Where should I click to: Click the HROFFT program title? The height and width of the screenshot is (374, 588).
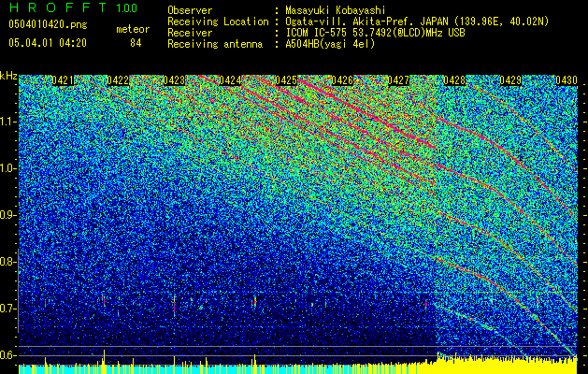click(58, 7)
